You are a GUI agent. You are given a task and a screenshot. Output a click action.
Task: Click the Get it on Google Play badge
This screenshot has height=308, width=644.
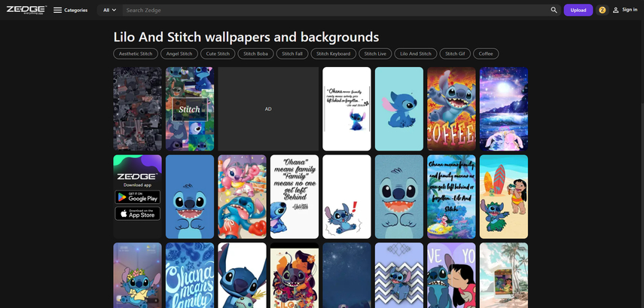pos(138,197)
